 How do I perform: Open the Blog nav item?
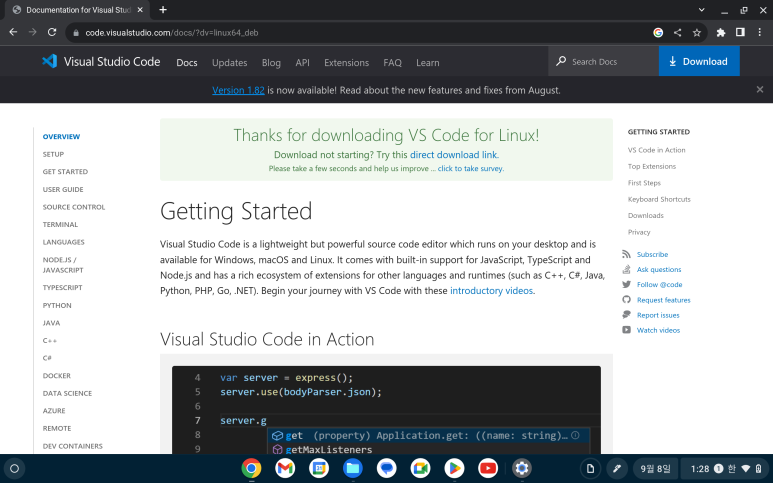271,63
